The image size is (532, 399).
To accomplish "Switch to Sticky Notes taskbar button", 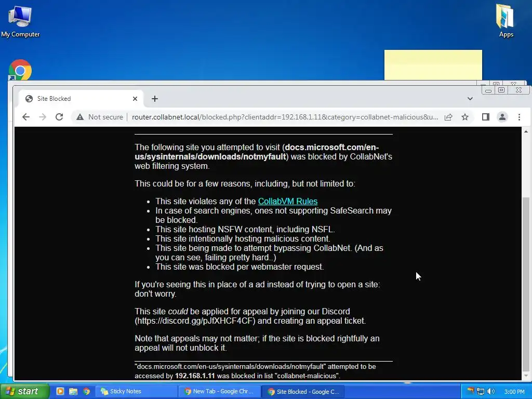I will coord(136,391).
